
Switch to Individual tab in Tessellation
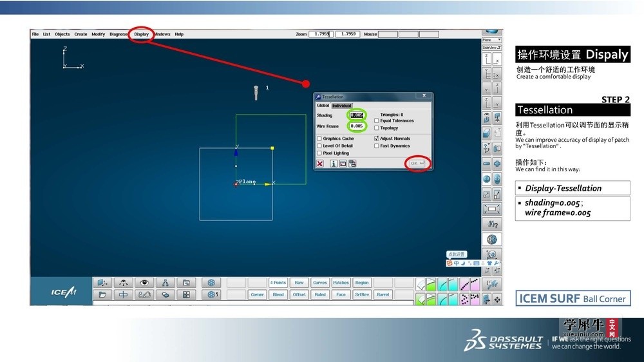(x=342, y=106)
